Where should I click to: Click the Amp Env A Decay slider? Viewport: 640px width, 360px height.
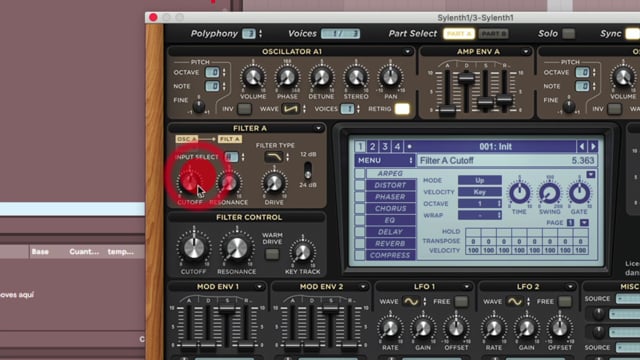pyautogui.click(x=466, y=78)
